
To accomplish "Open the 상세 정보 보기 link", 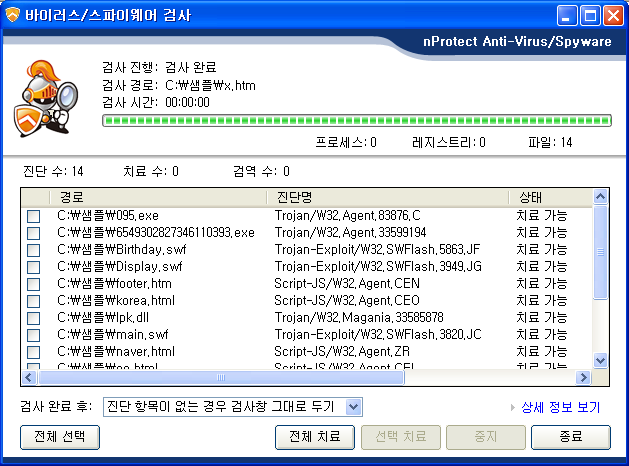I will click(560, 407).
